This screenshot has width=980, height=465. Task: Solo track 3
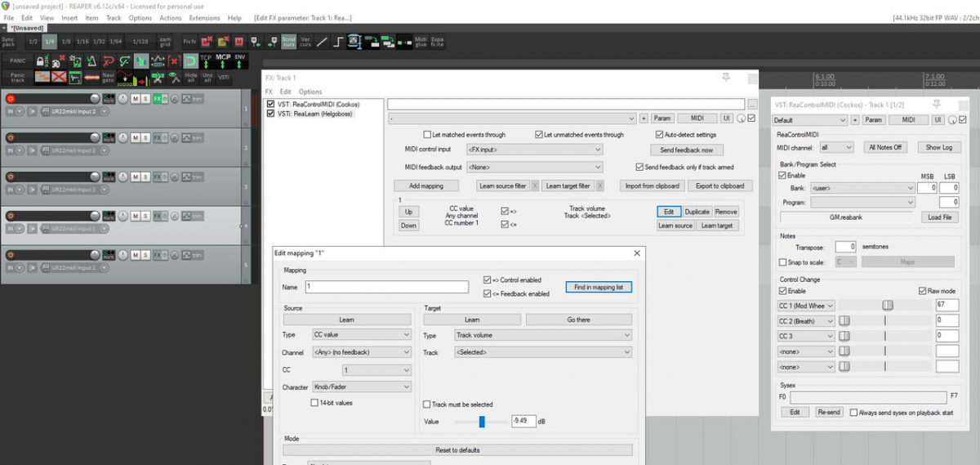(x=145, y=177)
